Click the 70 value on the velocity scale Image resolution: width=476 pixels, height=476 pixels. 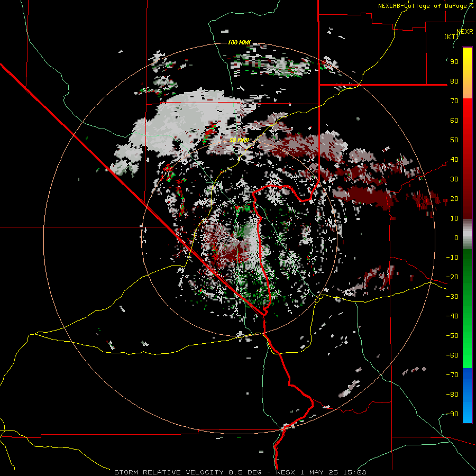point(454,101)
